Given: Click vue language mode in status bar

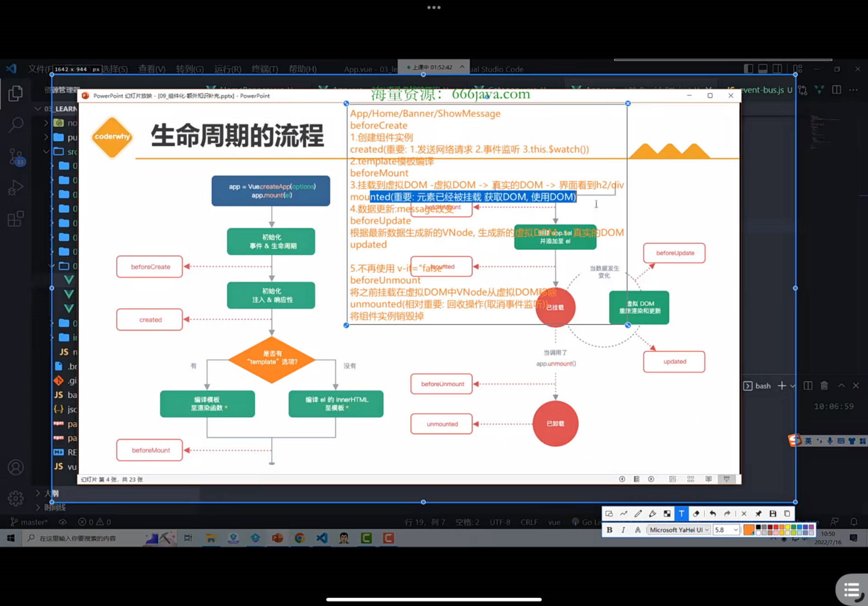Looking at the screenshot, I should point(554,522).
